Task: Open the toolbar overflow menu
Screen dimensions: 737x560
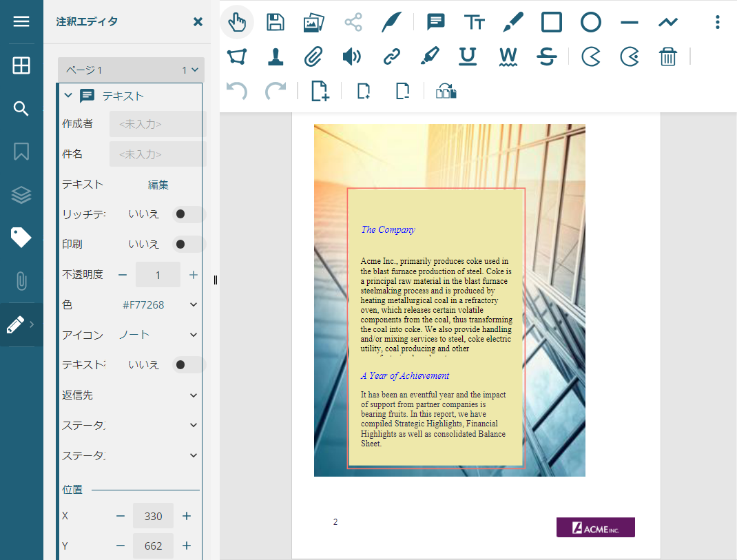Action: 717,22
